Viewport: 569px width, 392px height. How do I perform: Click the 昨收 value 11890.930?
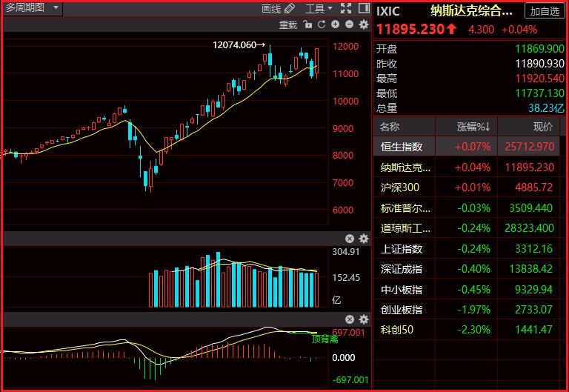point(539,64)
